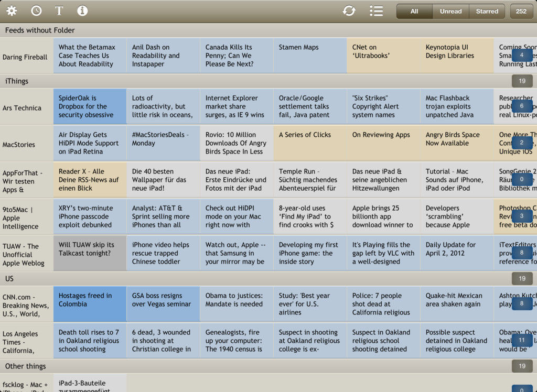The image size is (537, 392).
Task: Switch to the Unread filter tab
Action: 450,12
